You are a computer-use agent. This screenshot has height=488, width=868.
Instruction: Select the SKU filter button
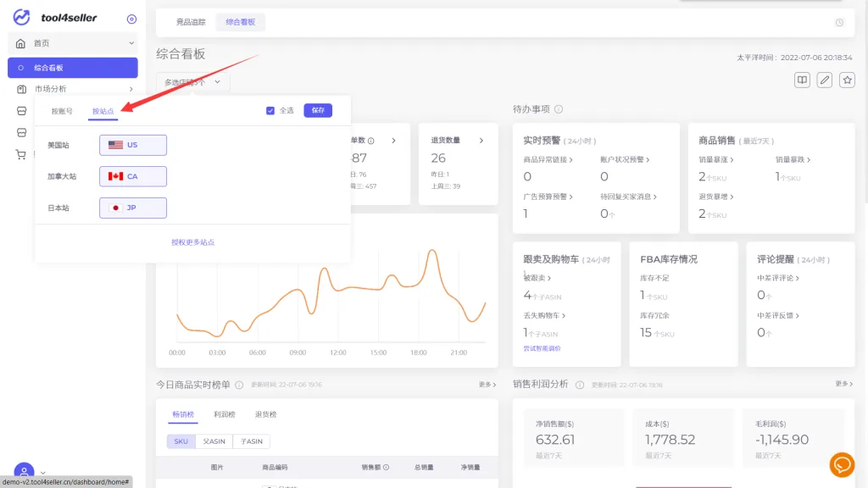tap(181, 441)
